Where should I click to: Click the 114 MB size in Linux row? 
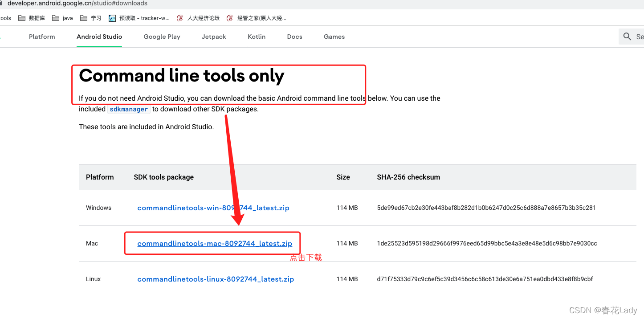[x=347, y=279]
